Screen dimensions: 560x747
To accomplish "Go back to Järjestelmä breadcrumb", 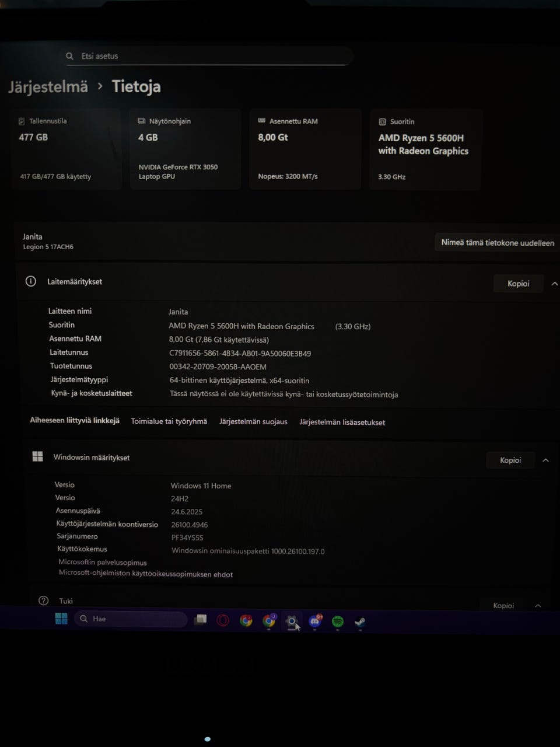I will (48, 87).
